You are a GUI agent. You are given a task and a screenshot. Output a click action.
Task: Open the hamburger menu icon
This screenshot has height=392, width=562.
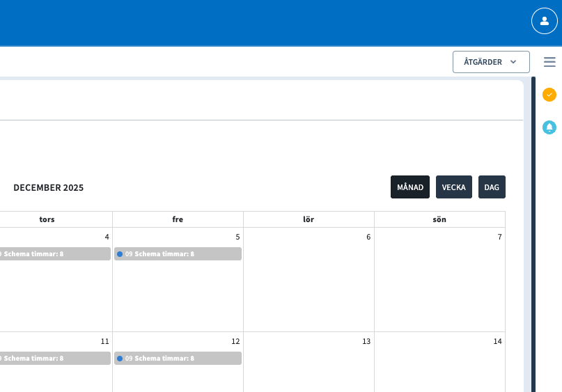click(549, 62)
